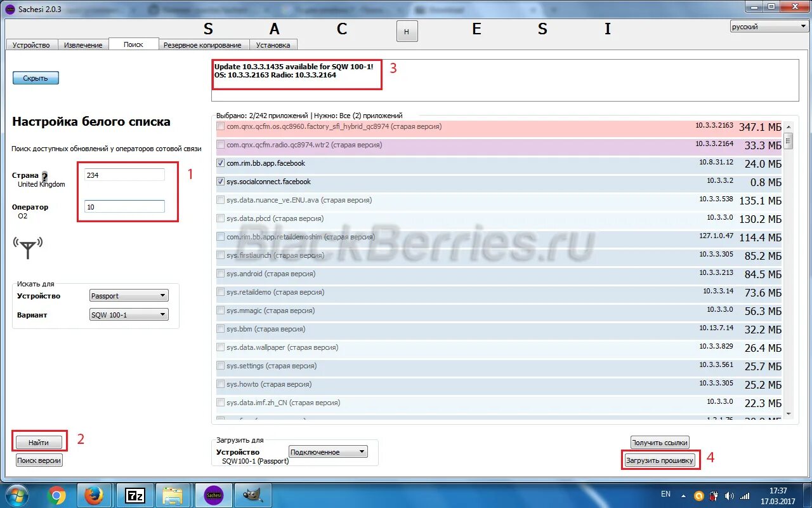Click the version 10.8.31.12 of facebook app

[716, 163]
